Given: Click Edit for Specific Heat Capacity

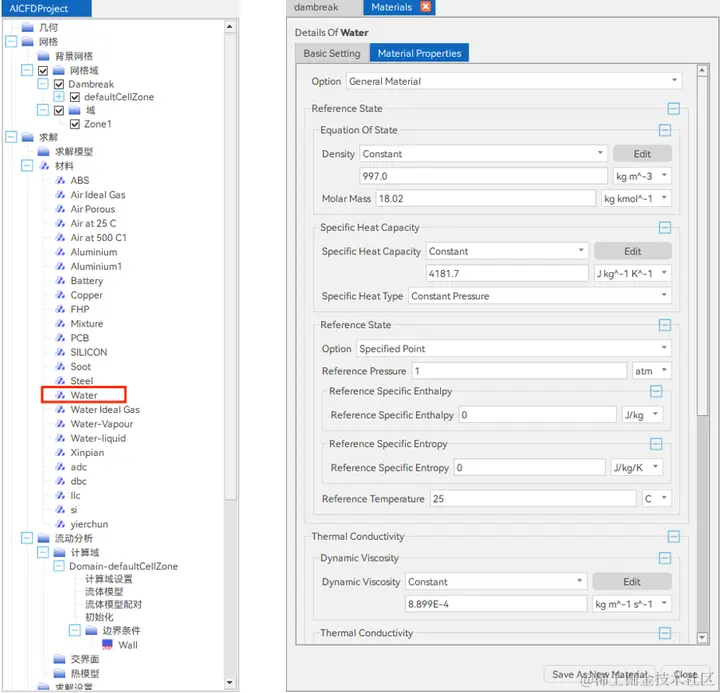Looking at the screenshot, I should [x=632, y=251].
